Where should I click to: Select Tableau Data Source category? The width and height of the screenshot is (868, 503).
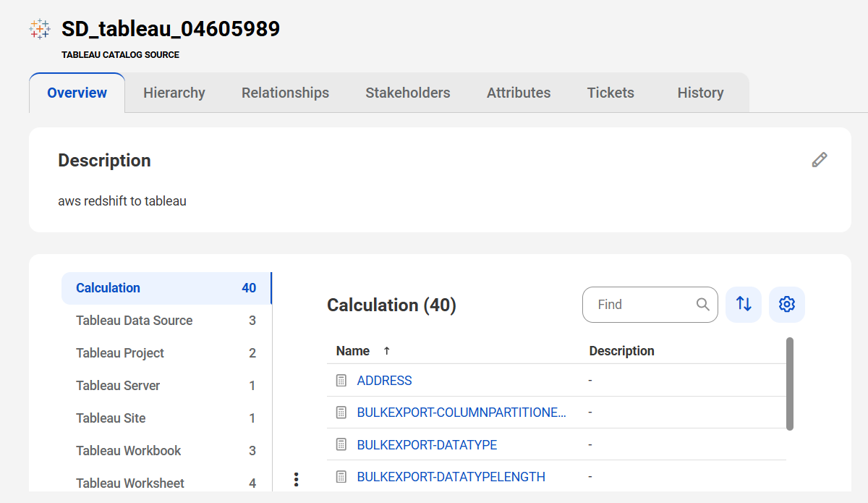coord(166,321)
